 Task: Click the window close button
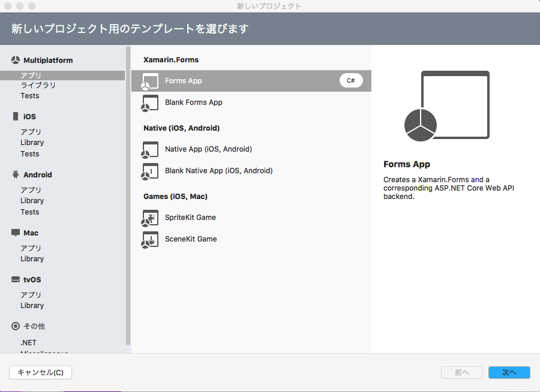(x=8, y=6)
